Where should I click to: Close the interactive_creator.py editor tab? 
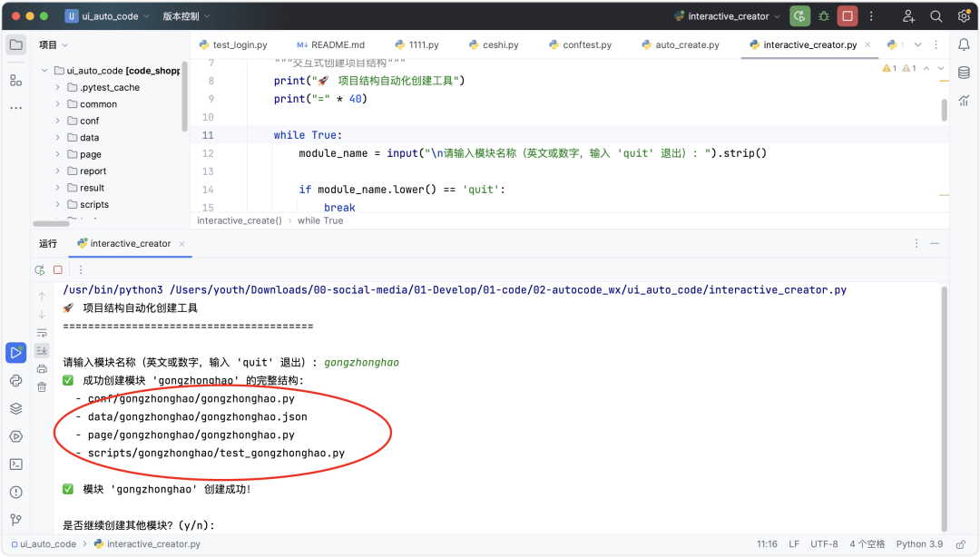click(x=867, y=44)
